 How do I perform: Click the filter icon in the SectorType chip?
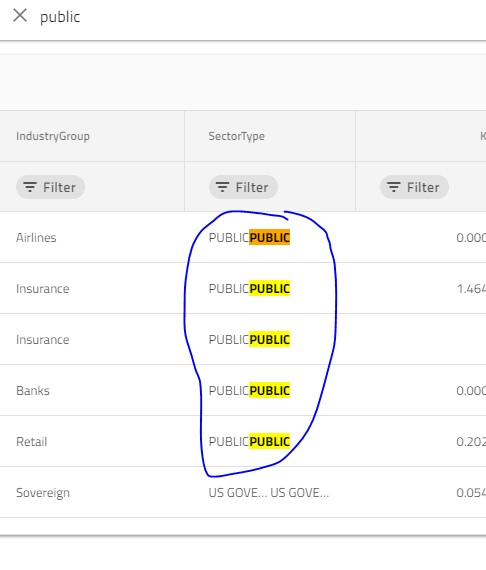pos(222,187)
